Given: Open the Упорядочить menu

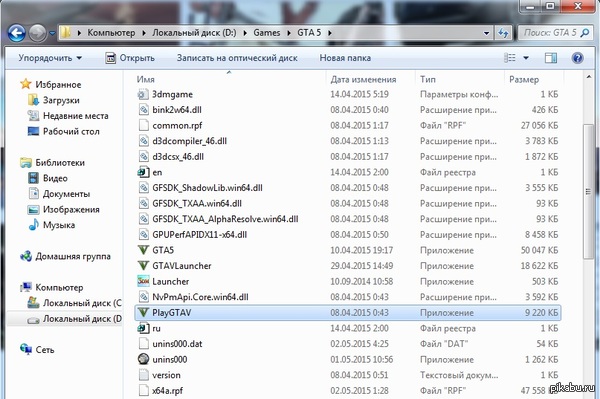Looking at the screenshot, I should [50, 58].
